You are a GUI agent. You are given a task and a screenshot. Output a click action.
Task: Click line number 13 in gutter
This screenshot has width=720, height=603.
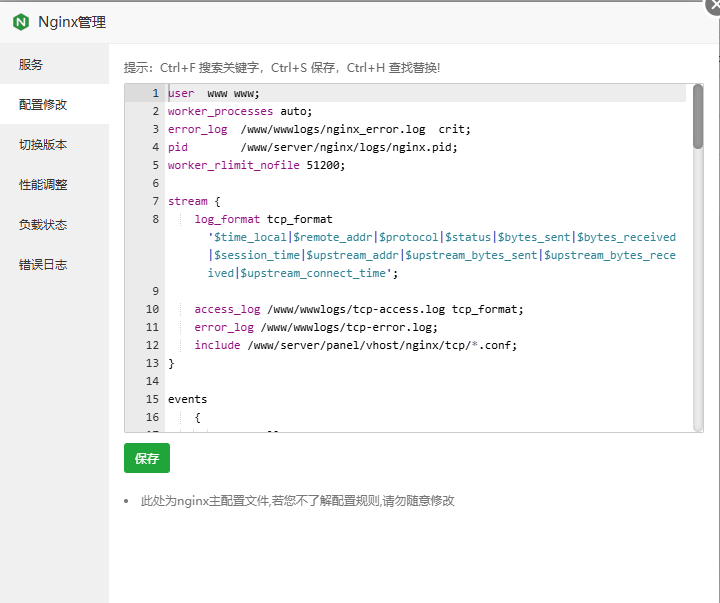pyautogui.click(x=152, y=363)
